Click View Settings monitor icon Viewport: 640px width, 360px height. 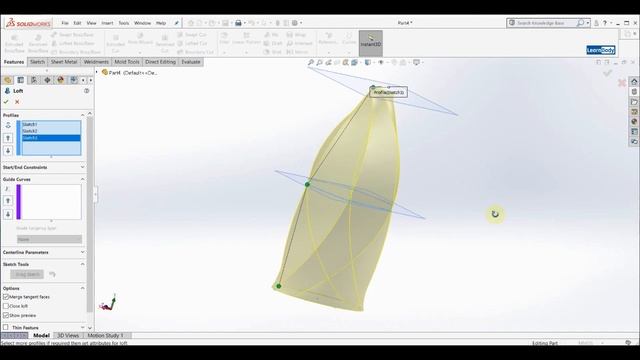(416, 62)
